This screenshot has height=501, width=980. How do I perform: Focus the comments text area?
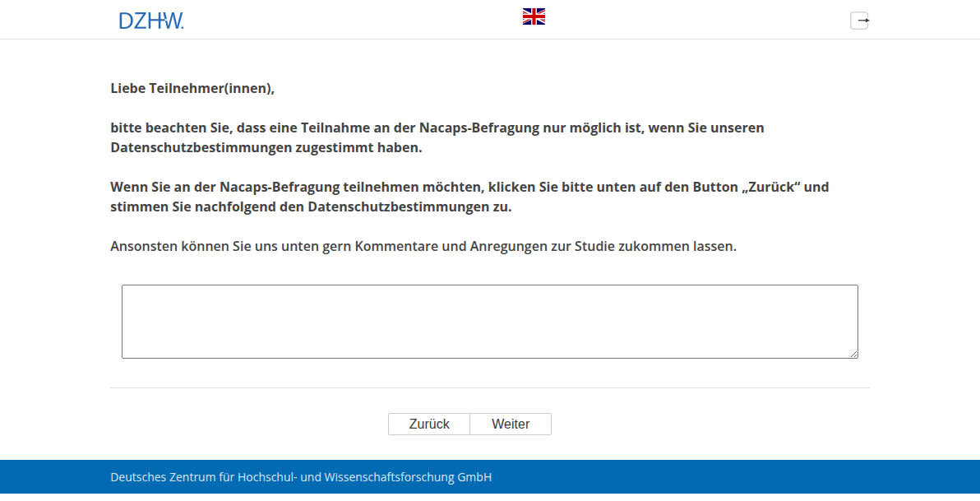(x=490, y=322)
